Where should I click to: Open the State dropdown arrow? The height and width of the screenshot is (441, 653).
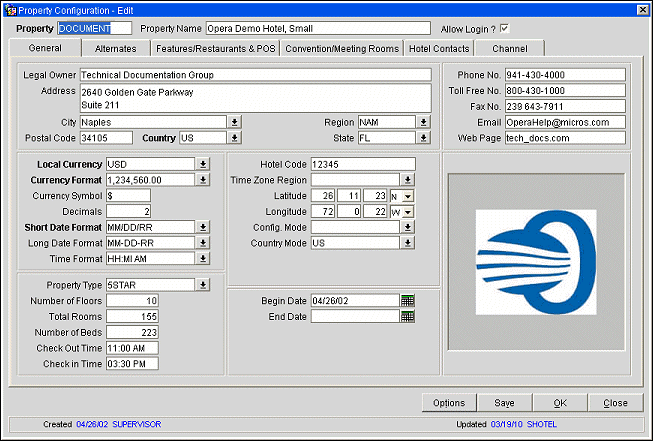[x=423, y=138]
